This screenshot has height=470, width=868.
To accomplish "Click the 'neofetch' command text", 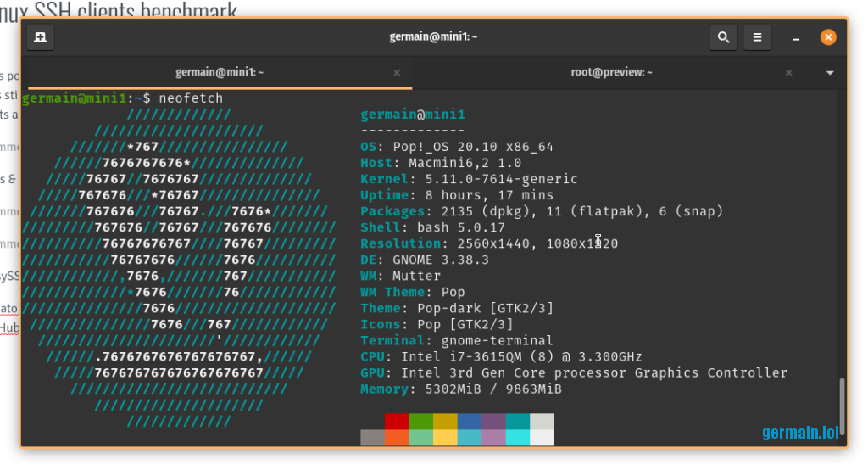I will coord(191,98).
